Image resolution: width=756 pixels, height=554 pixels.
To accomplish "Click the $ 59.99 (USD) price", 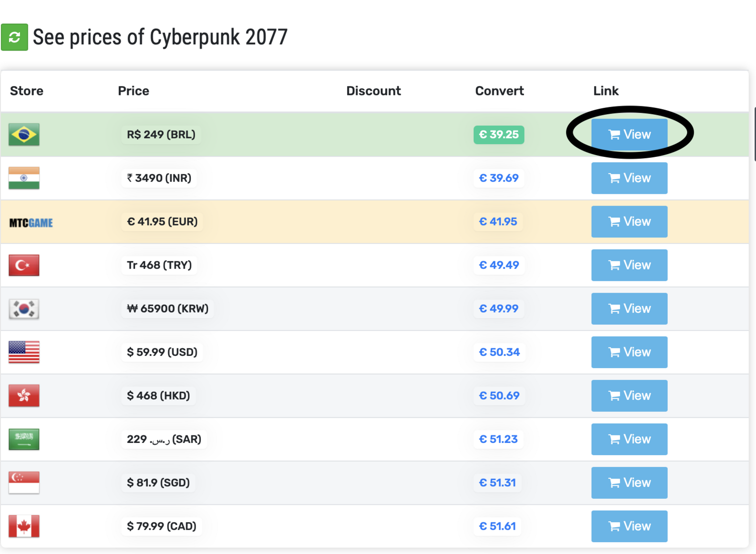I will point(162,352).
